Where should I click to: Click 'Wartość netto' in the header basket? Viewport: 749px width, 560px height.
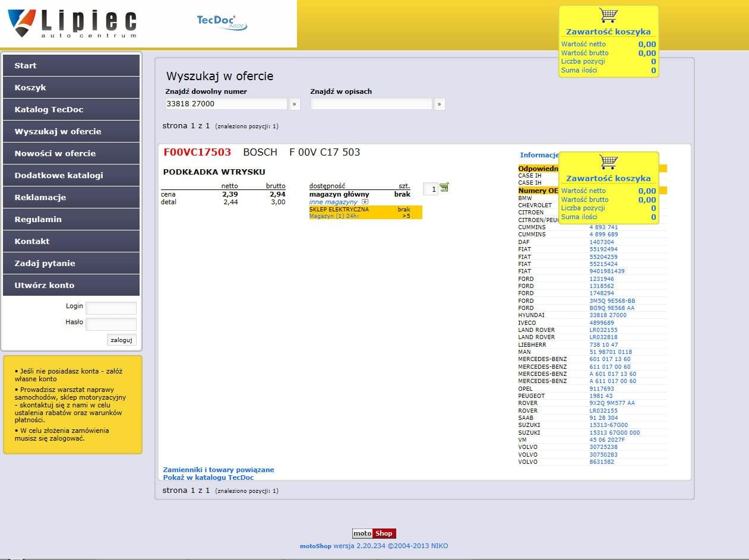(583, 44)
